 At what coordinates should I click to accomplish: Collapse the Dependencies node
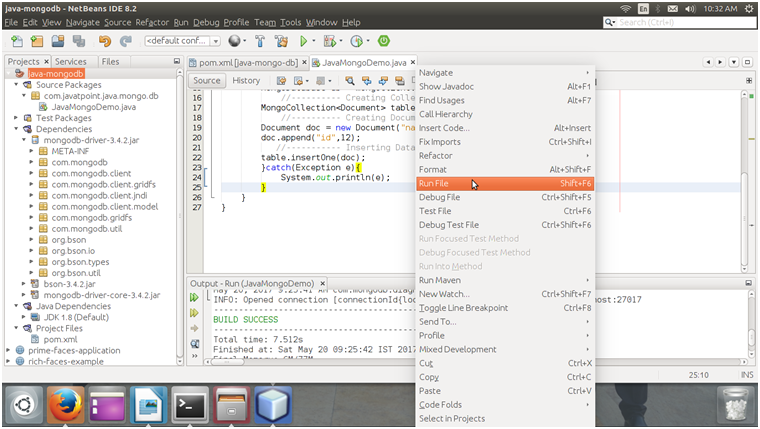coord(16,129)
